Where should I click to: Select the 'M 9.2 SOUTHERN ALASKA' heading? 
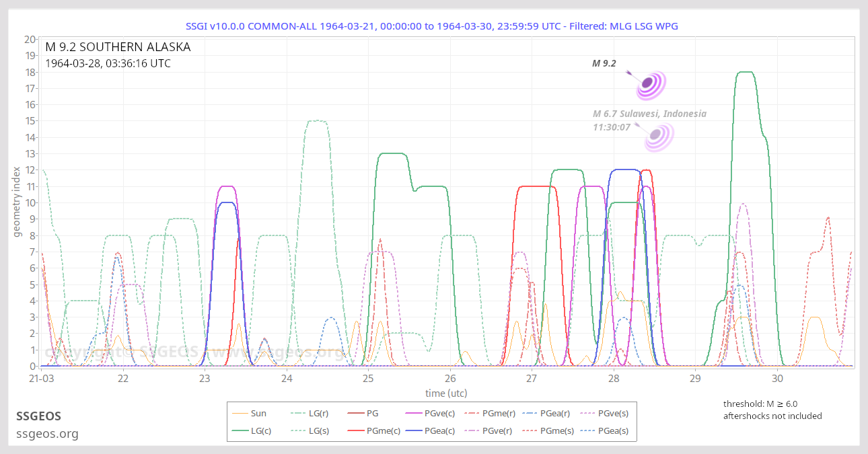pyautogui.click(x=118, y=47)
